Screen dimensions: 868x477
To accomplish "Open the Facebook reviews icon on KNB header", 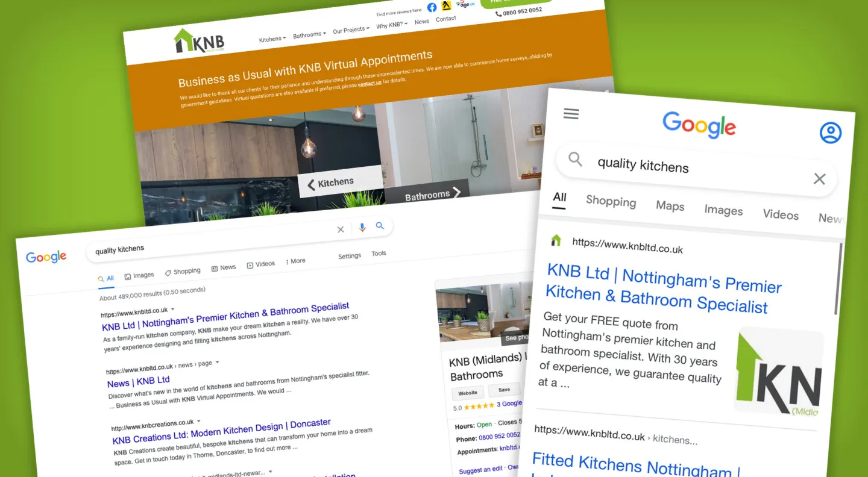I will click(x=432, y=7).
